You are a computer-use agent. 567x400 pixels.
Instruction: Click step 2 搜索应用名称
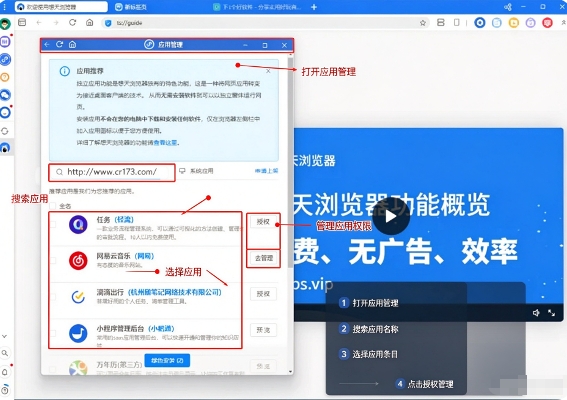[x=369, y=329]
